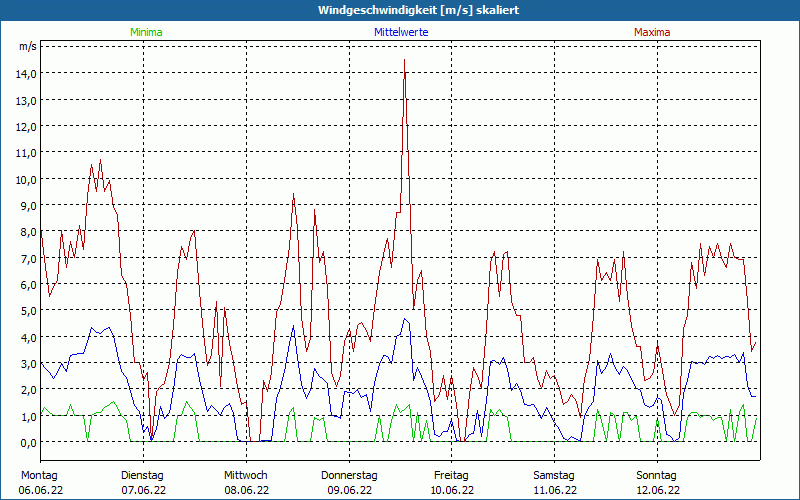800x500 pixels.
Task: Click the '9,0' y-axis value
Action: coord(28,205)
